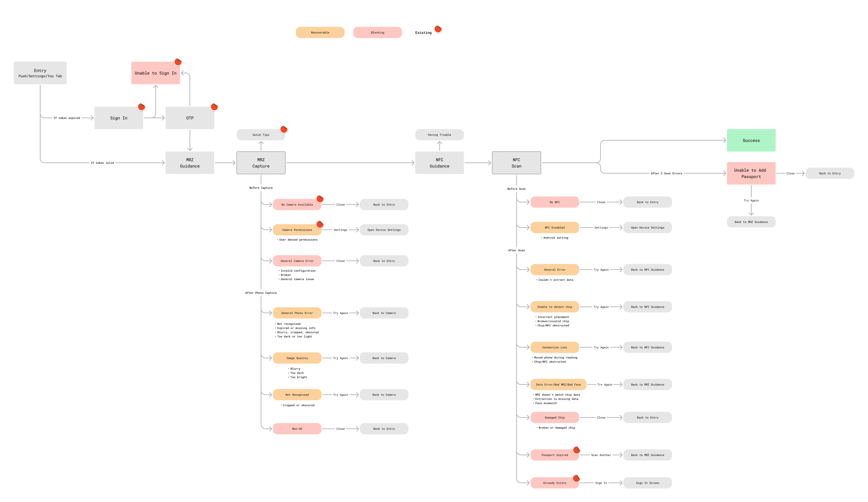868x502 pixels.
Task: Click red sticker on Passport Expired
Action: (x=577, y=450)
